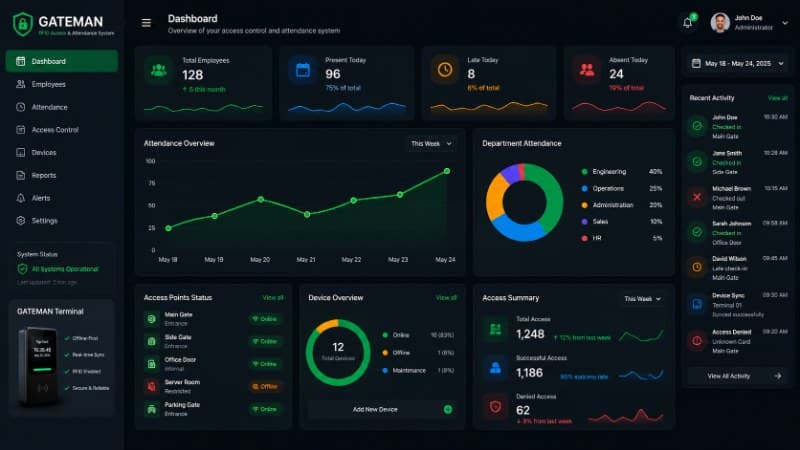The width and height of the screenshot is (800, 450).
Task: Click David Wilson late check-in clock icon
Action: tap(697, 267)
